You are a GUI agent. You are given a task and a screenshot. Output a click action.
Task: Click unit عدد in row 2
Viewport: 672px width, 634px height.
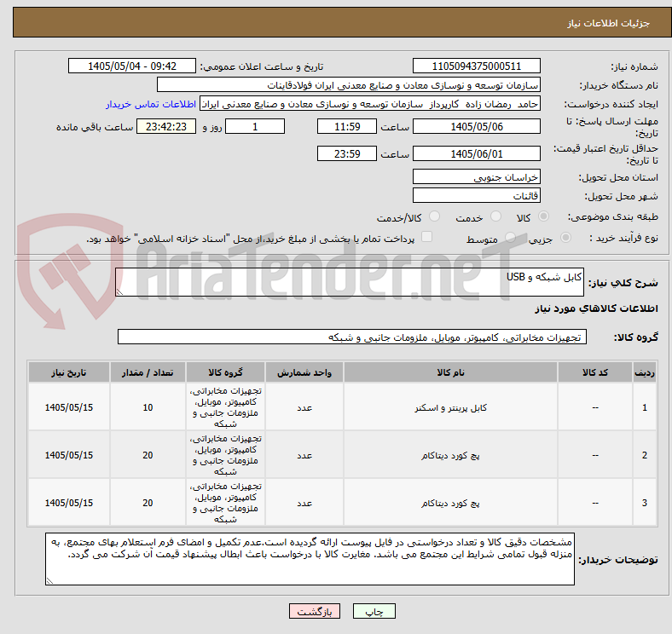click(x=304, y=455)
